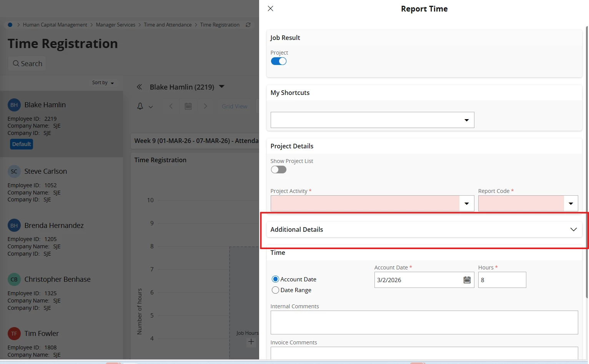Screen dimensions: 589x364
Task: Go to Manager Services breadcrumb
Action: (x=115, y=25)
